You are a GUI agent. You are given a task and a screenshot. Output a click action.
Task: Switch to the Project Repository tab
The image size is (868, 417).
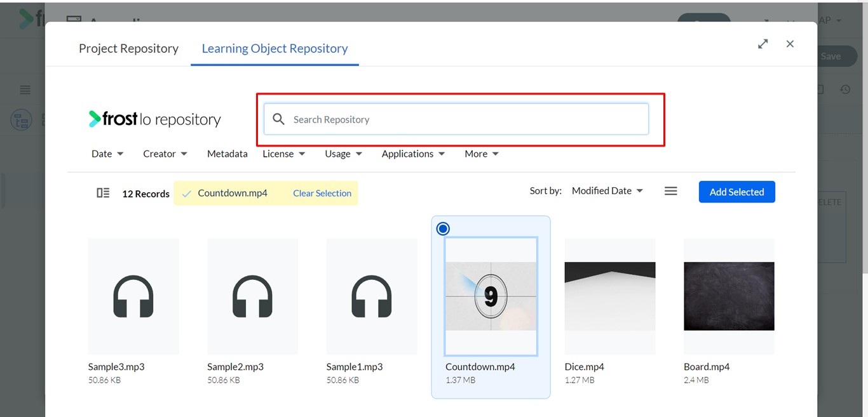128,48
